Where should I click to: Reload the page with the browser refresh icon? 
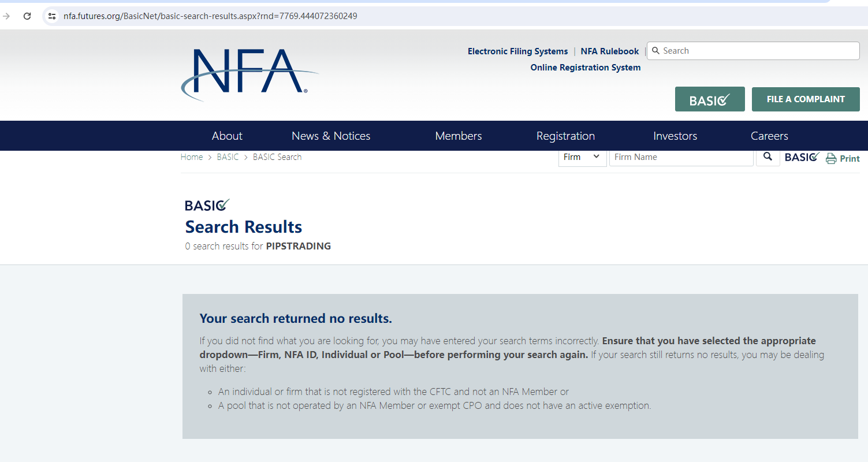tap(27, 16)
